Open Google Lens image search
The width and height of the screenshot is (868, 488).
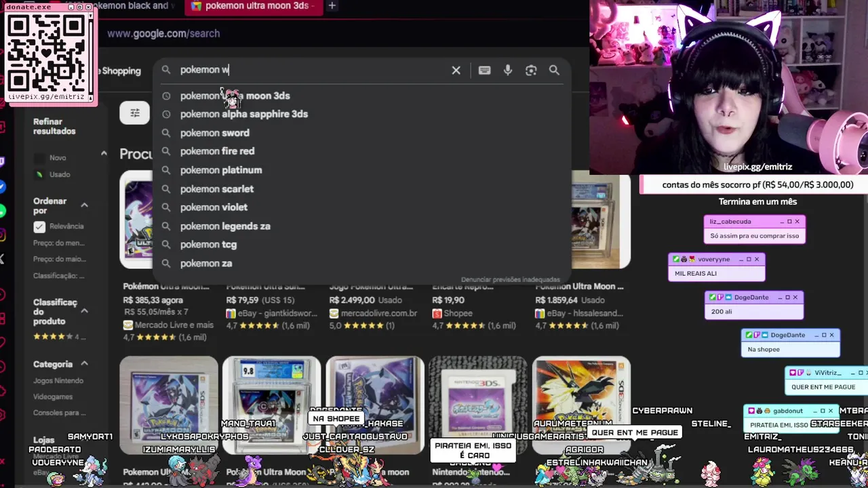[531, 70]
